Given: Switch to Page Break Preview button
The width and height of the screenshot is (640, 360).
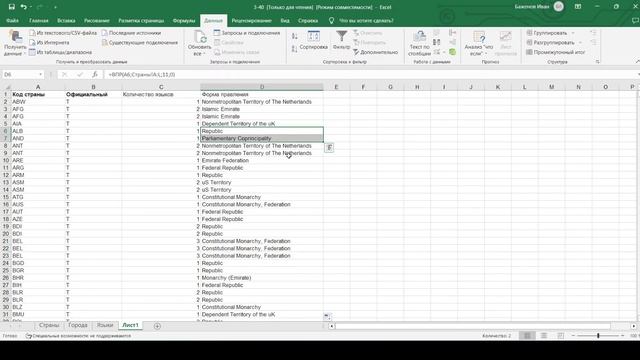Looking at the screenshot, I should point(560,336).
